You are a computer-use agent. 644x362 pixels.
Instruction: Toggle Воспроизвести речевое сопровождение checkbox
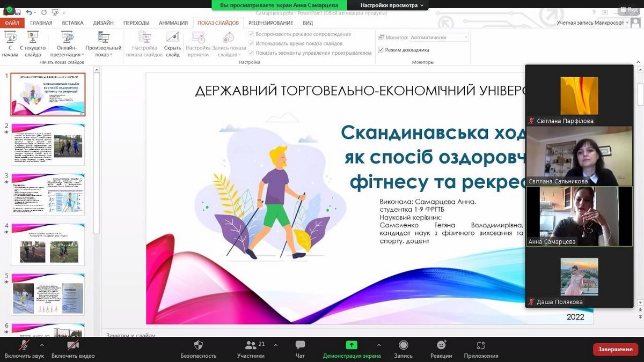pos(251,34)
